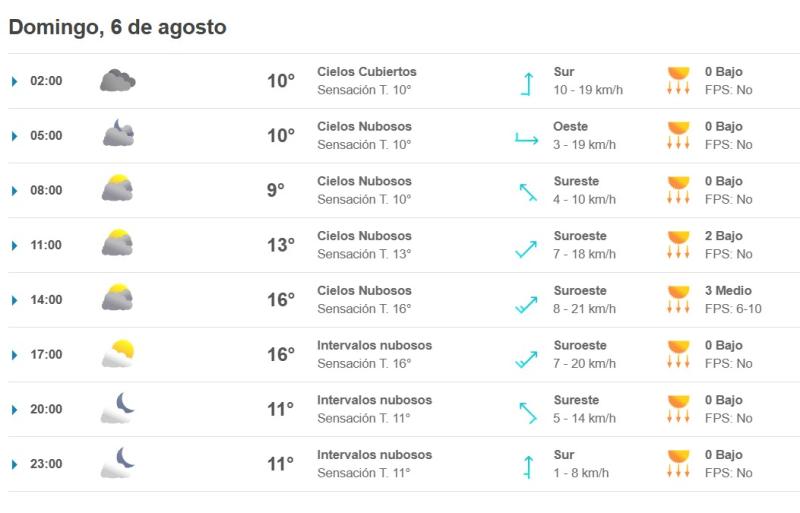Image resolution: width=800 pixels, height=513 pixels.
Task: Click the partly sunny icon at 17:00
Action: pos(117,353)
